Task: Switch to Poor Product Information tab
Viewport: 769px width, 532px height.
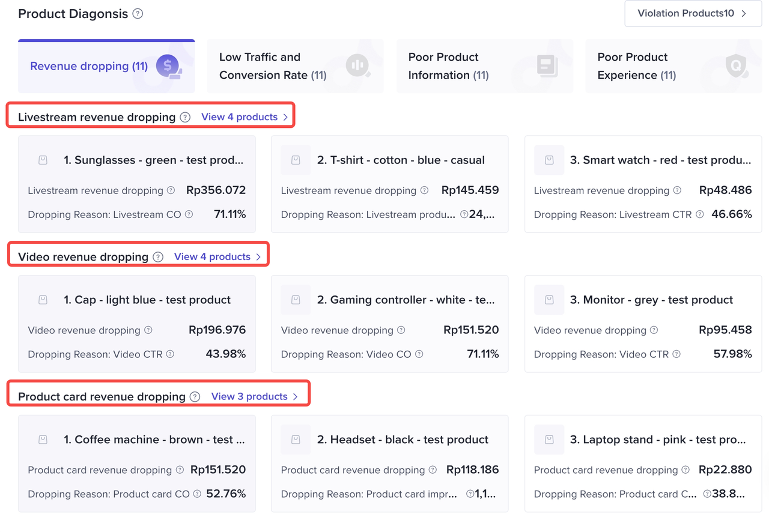Action: (x=484, y=66)
